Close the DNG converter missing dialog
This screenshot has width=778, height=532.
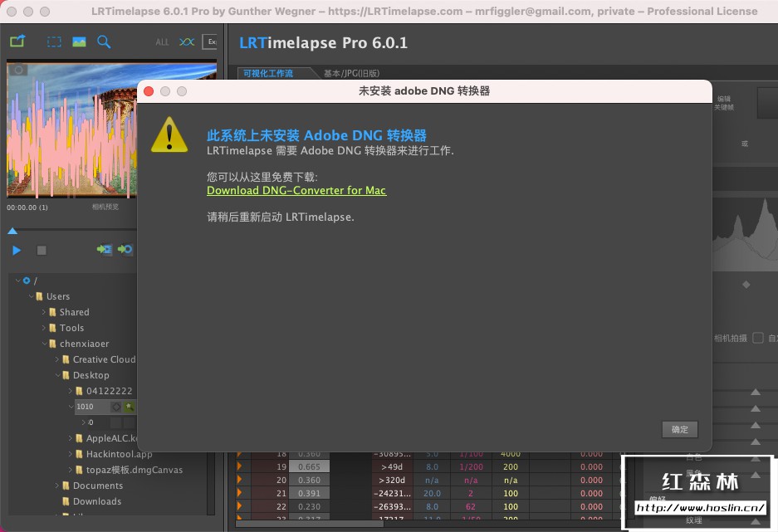coord(149,91)
